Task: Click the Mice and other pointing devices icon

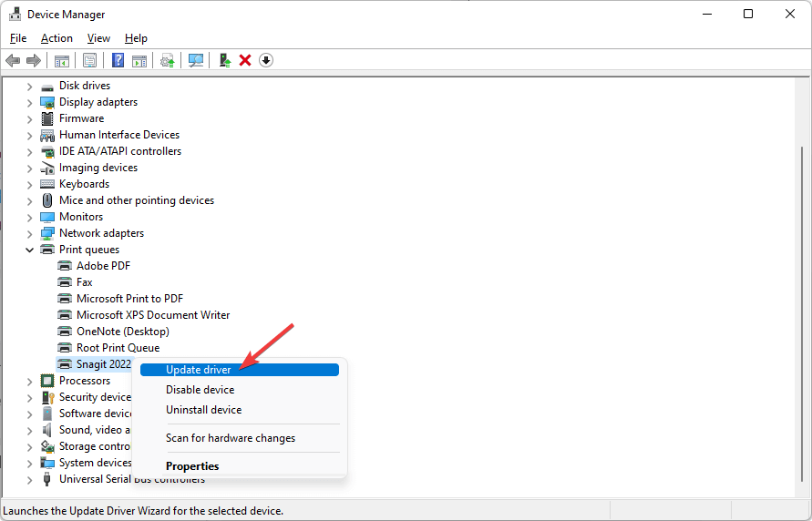Action: coord(47,200)
